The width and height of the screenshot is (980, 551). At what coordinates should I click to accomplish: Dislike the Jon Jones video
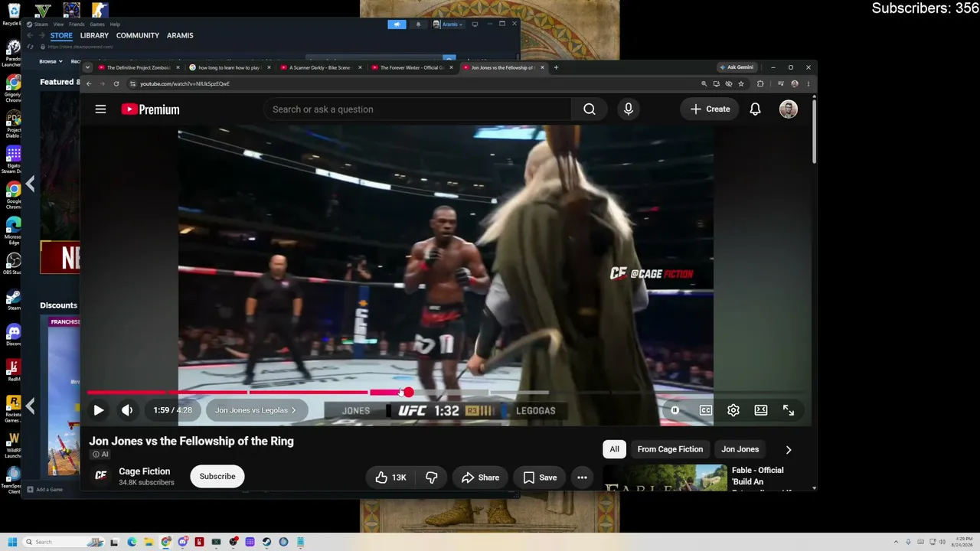tap(432, 478)
